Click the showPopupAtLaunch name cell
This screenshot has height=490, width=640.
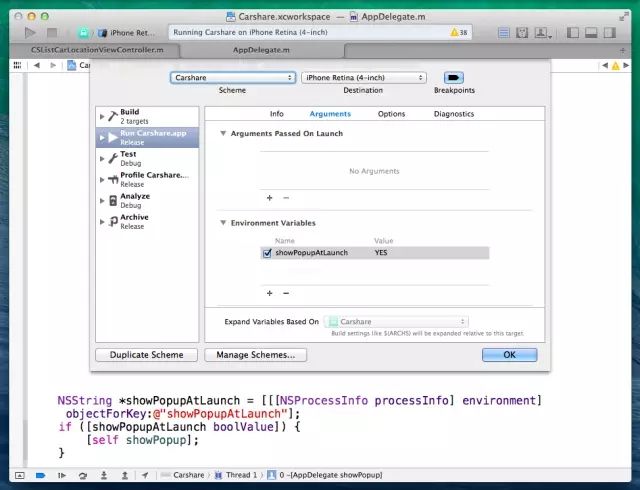(311, 253)
